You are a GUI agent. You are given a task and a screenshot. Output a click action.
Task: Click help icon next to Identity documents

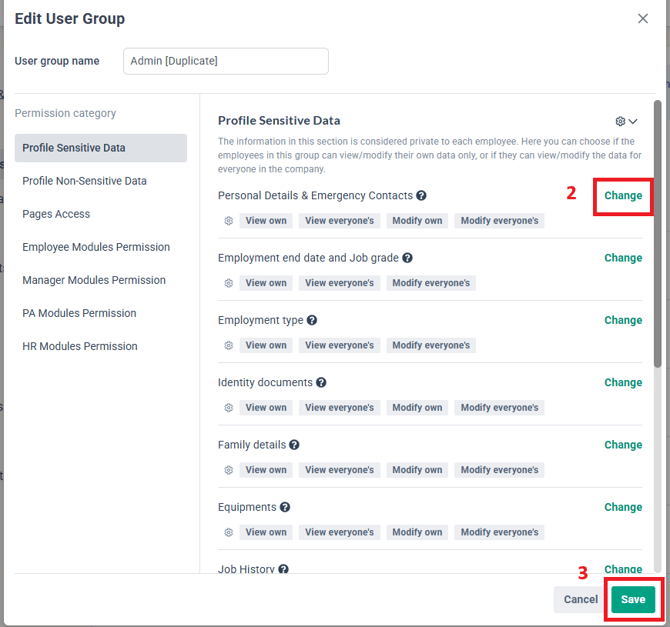321,383
